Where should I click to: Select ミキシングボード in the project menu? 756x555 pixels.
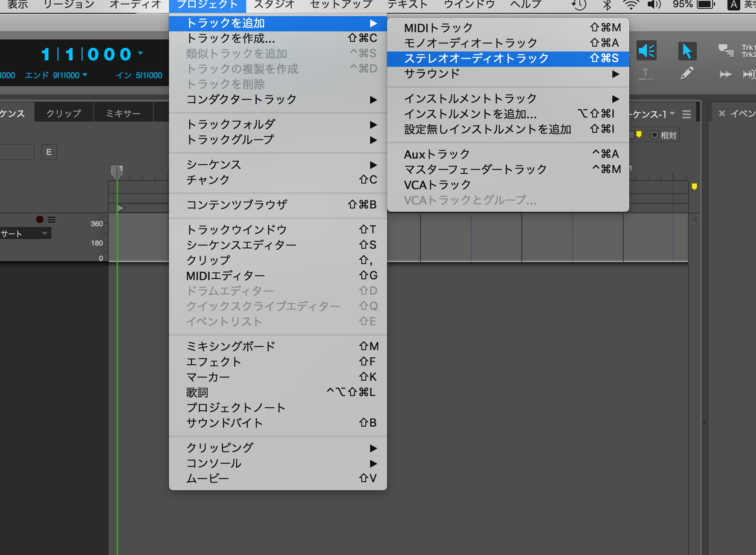(231, 346)
